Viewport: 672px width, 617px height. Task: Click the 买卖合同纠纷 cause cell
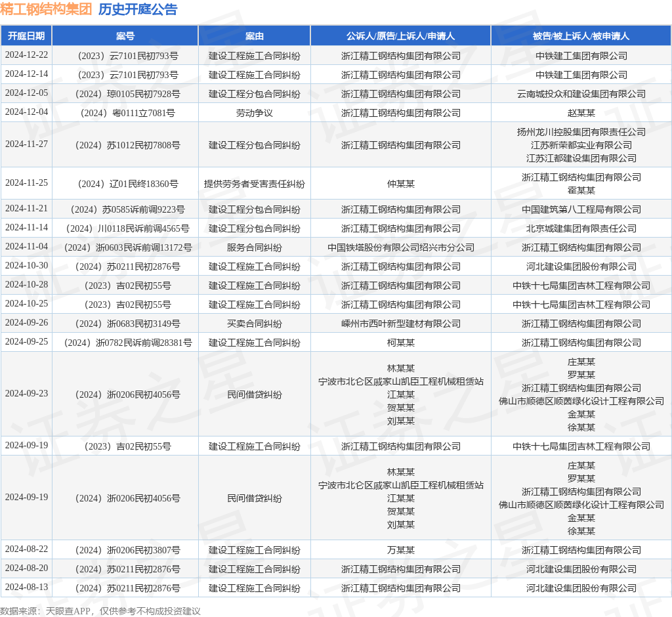(254, 324)
